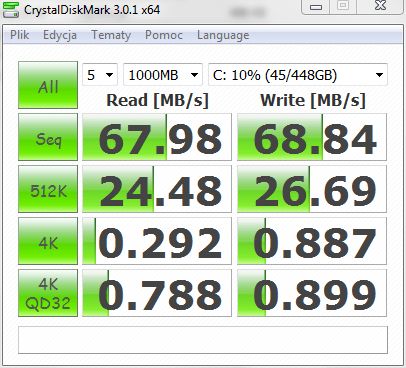Start the 4K benchmark
Screen dimensions: 406x368
click(48, 241)
